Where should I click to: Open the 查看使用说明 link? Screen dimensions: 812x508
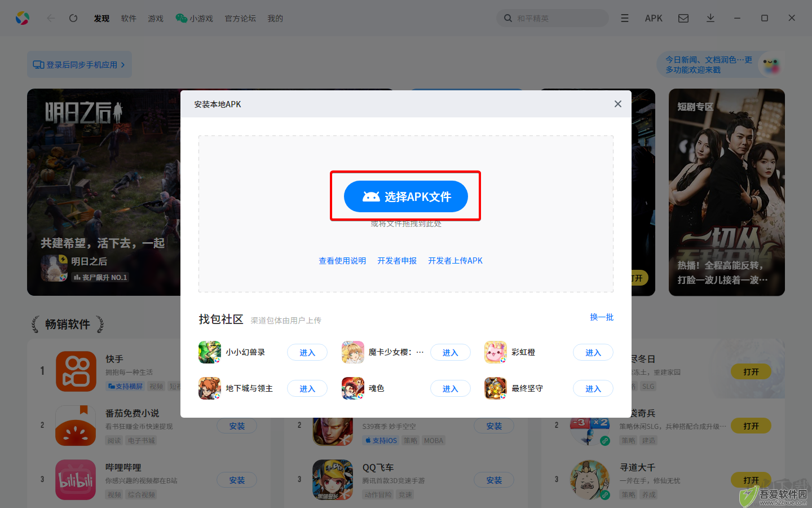click(x=342, y=261)
